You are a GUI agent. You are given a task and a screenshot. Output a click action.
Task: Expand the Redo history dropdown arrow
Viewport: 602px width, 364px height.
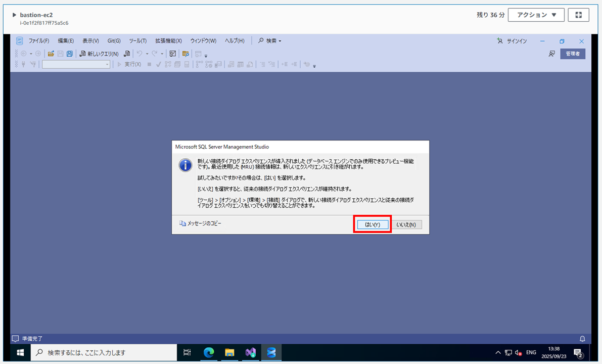[162, 54]
